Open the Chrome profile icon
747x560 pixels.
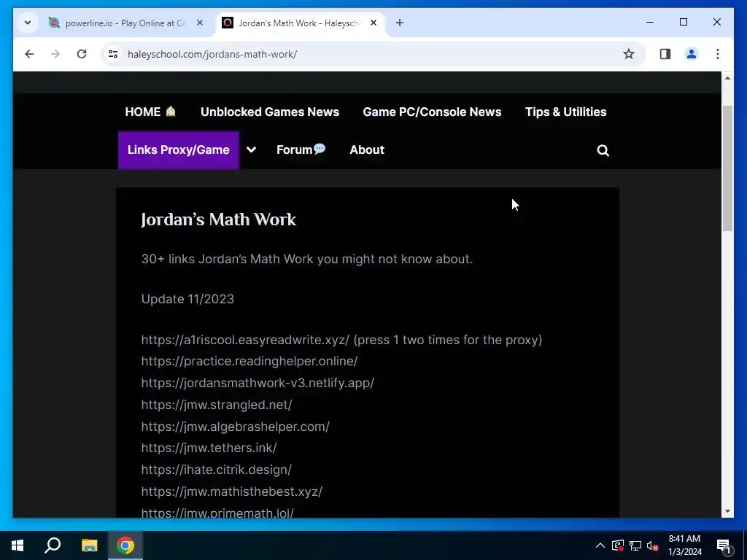point(692,54)
